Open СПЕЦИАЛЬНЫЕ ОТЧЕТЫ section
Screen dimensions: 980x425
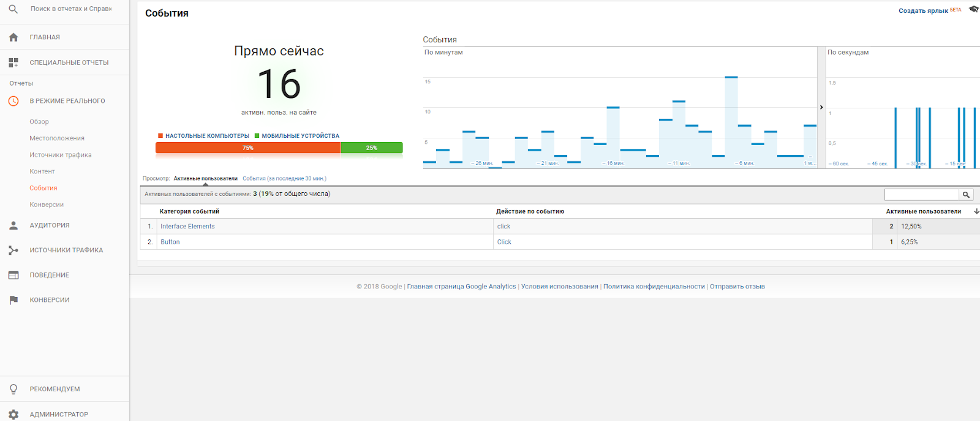pyautogui.click(x=69, y=62)
